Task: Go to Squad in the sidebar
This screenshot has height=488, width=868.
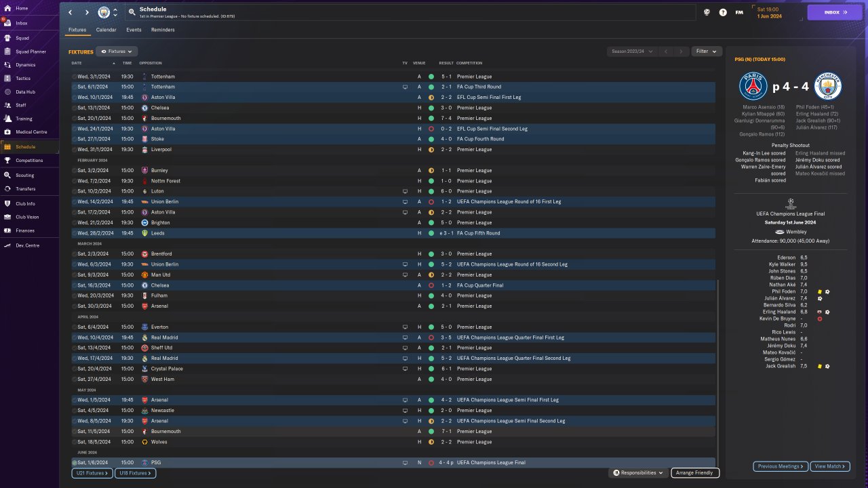Action: pos(22,38)
